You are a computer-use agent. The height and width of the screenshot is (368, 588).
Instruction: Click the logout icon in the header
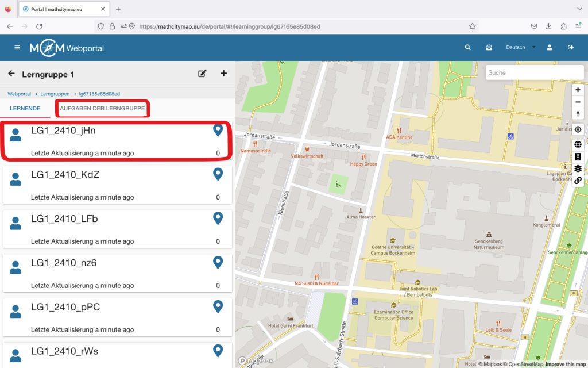571,48
